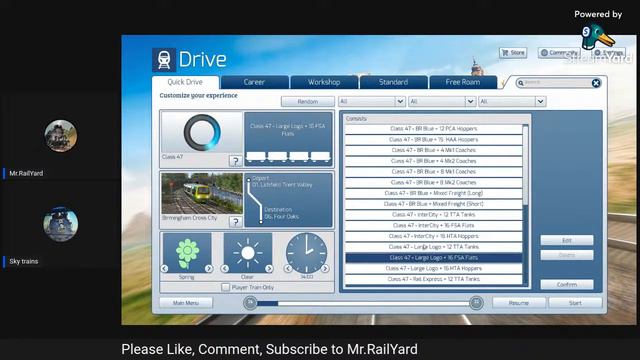640x360 pixels.
Task: Click the magnifier icon in search box
Action: pos(521,83)
